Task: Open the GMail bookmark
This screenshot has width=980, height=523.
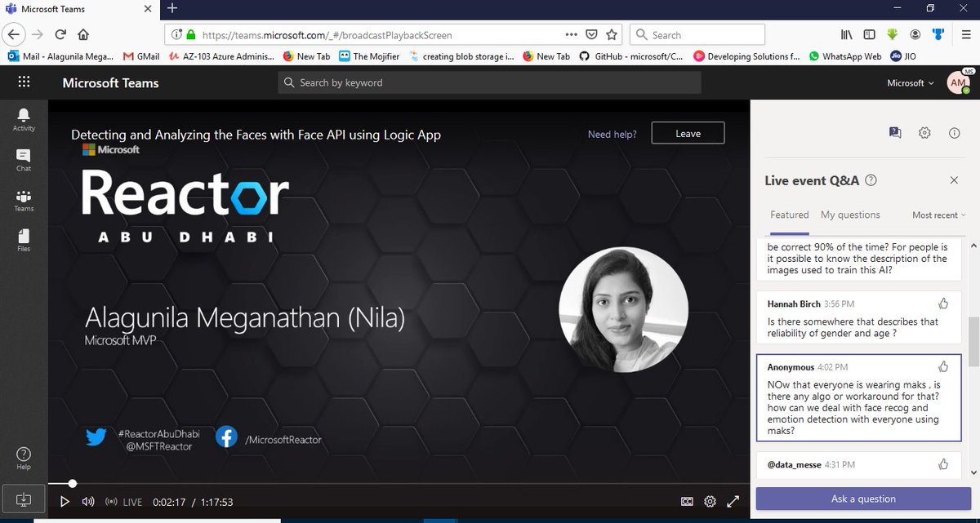Action: point(140,56)
